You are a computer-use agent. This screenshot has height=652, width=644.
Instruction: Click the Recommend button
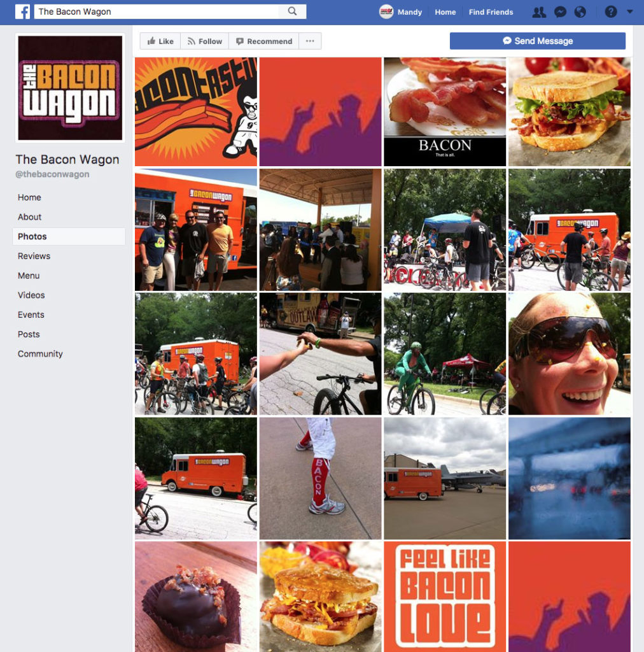coord(264,41)
